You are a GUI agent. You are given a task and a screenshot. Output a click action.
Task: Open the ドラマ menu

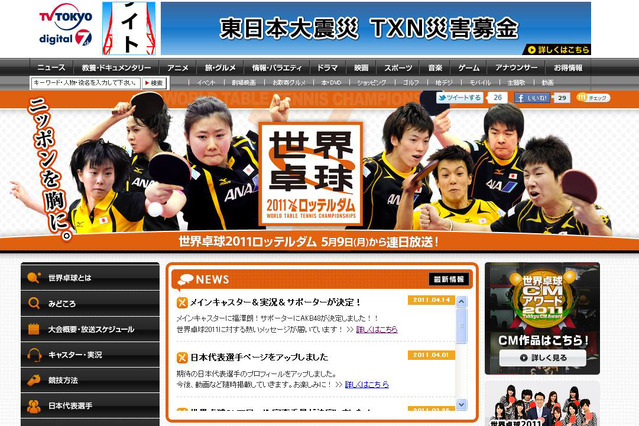(x=328, y=68)
